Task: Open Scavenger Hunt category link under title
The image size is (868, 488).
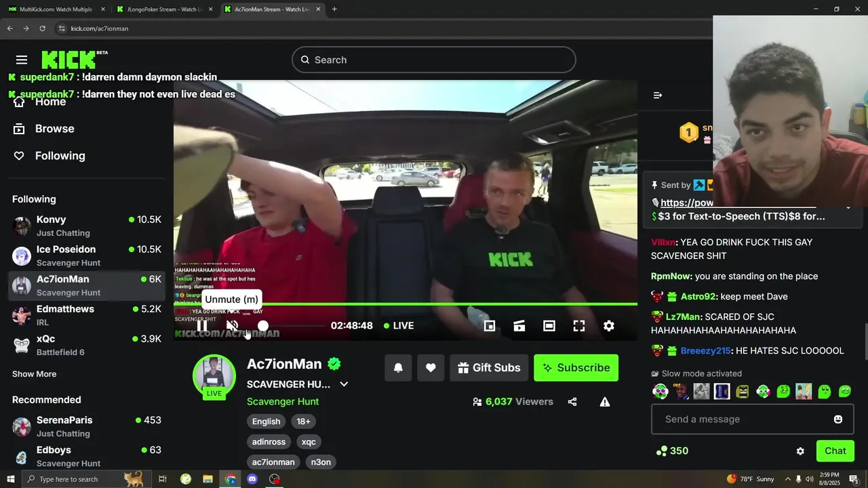Action: (283, 401)
